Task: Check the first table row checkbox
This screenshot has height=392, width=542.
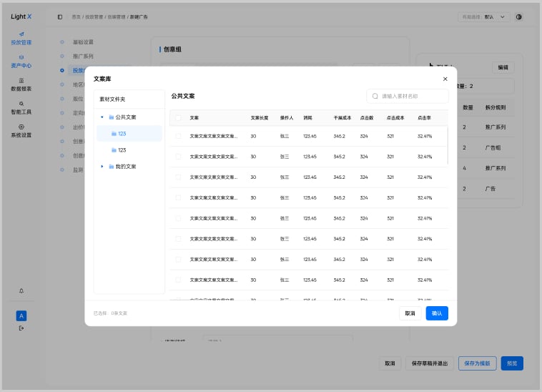Action: click(x=178, y=136)
